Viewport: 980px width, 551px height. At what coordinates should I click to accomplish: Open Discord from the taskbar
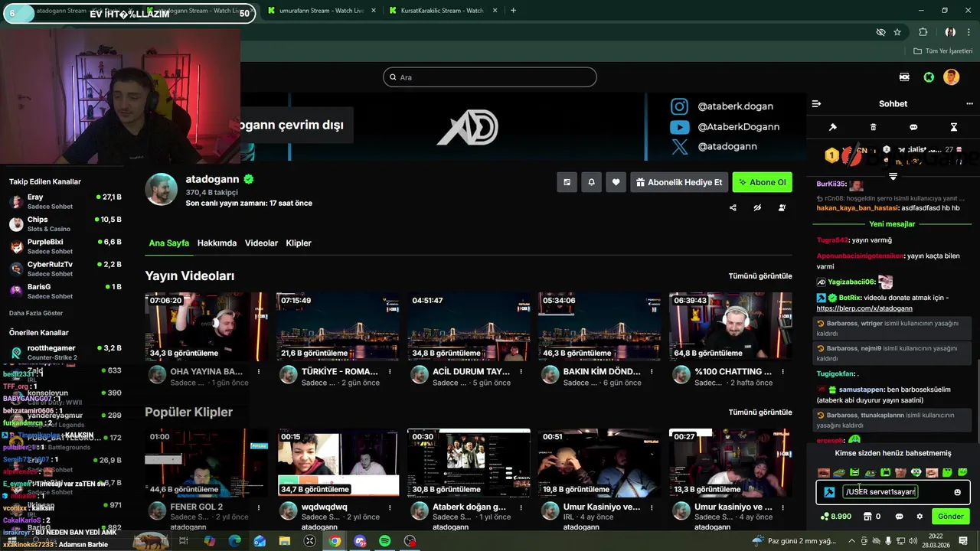[360, 541]
